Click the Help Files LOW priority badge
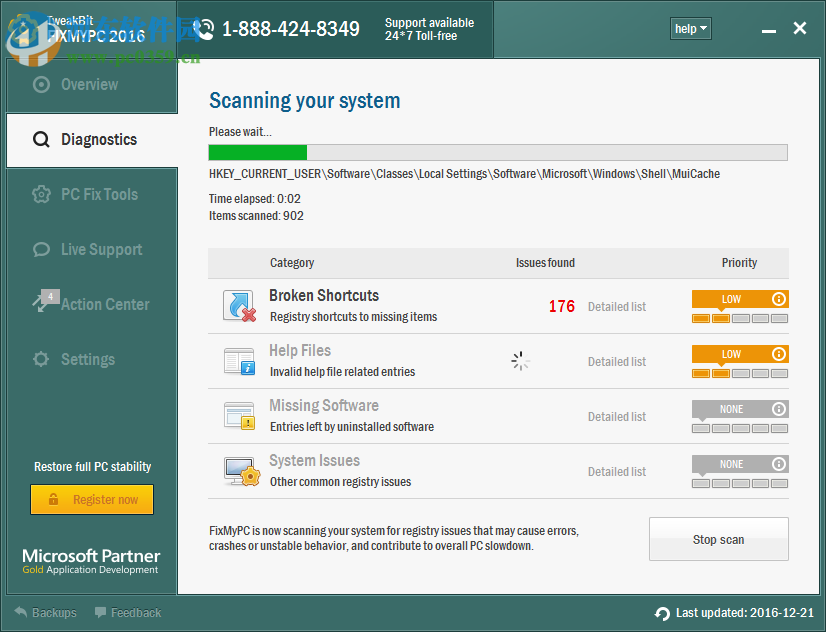The width and height of the screenshot is (826, 632). click(x=740, y=354)
